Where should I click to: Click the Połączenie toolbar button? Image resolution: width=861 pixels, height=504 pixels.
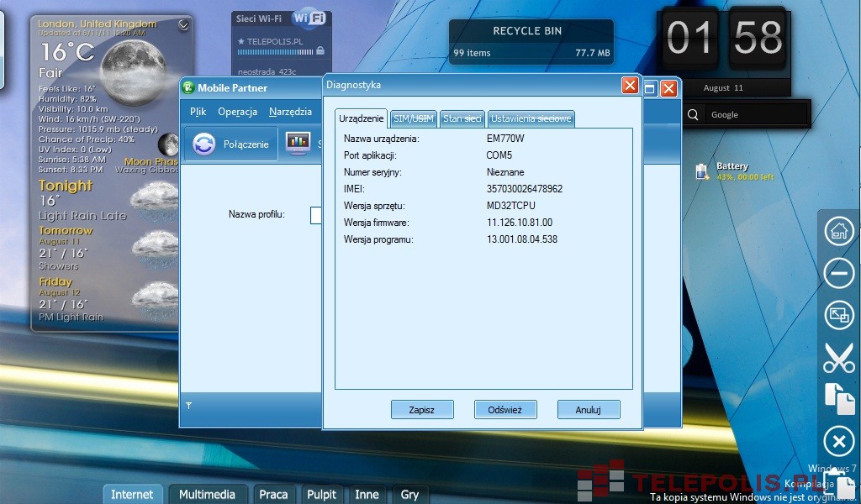[230, 144]
